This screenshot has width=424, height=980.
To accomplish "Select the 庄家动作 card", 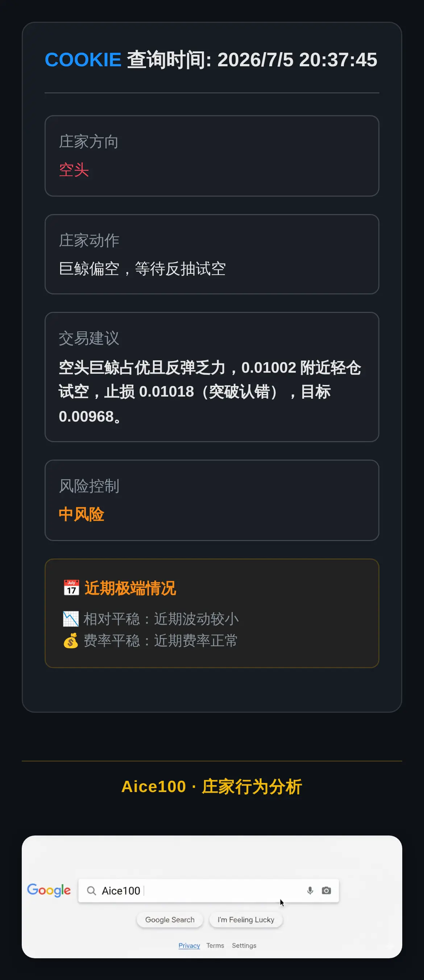I will (x=212, y=254).
